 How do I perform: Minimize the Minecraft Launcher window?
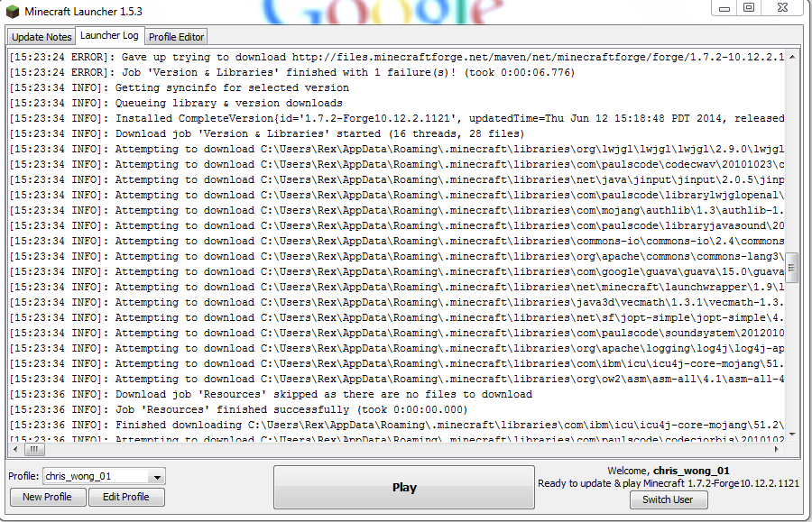(724, 8)
